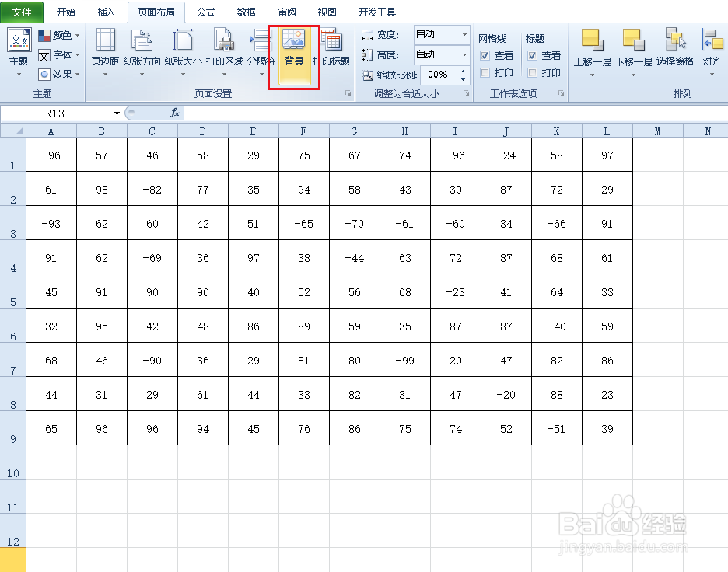
Task: Click the 打印区域 print area icon
Action: click(224, 40)
